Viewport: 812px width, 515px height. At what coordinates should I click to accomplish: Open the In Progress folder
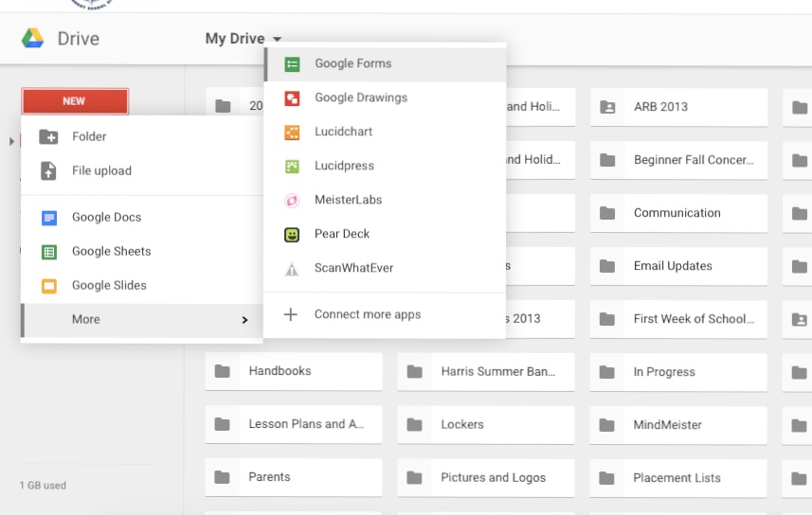(678, 373)
